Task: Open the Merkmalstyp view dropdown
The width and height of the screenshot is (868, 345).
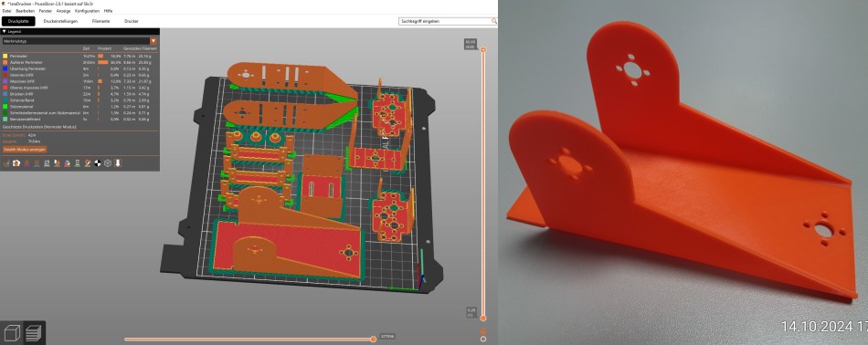Action: [79, 41]
